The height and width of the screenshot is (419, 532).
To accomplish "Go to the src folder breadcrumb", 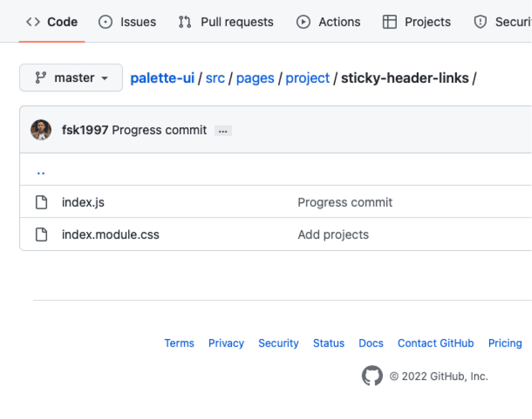I will point(215,78).
